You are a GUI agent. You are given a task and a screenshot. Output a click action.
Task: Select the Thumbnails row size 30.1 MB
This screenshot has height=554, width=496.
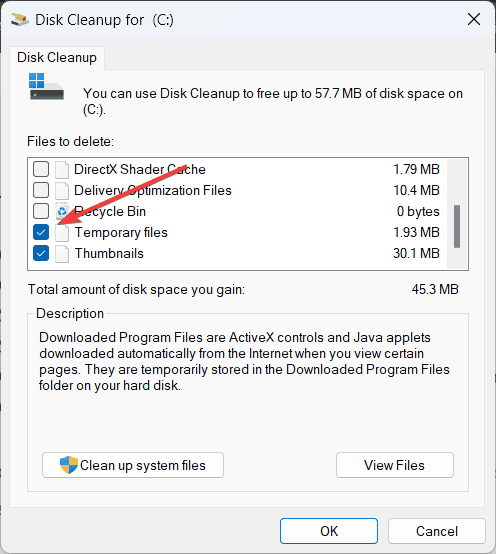pyautogui.click(x=416, y=253)
